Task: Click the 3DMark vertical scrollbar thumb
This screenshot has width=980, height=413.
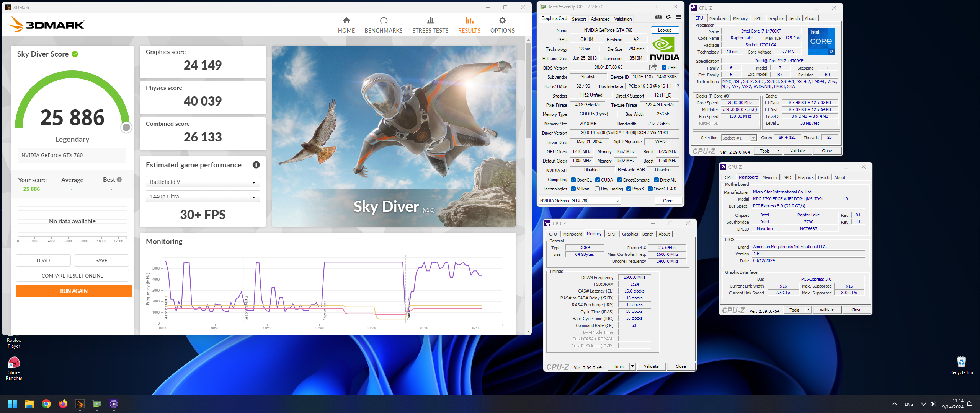Action: click(528, 90)
